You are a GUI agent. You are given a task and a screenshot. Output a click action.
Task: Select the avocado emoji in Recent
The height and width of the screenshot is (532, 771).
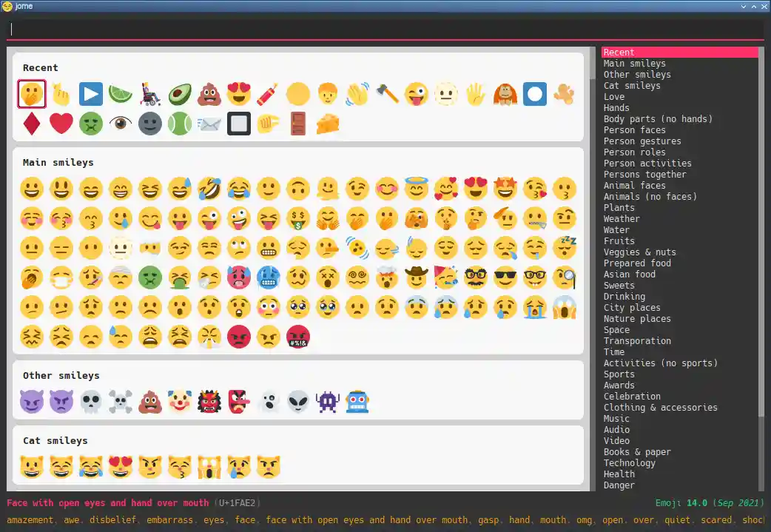(x=180, y=94)
